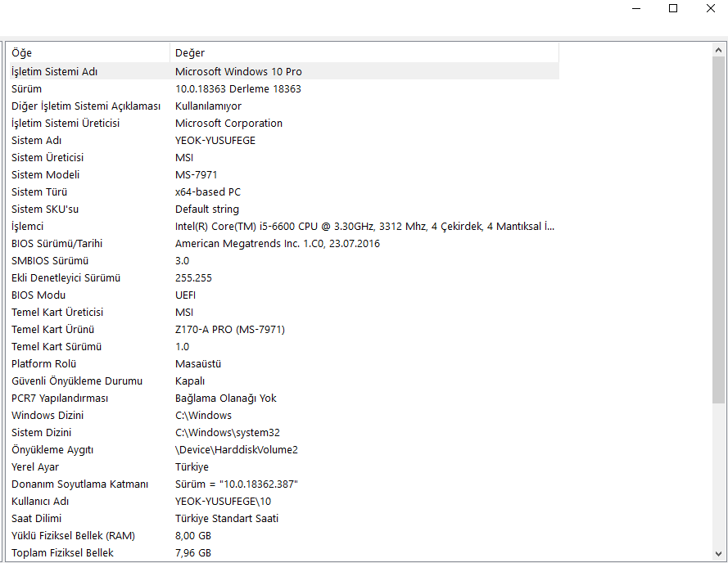Viewport: 728px width, 563px height.
Task: Click the Sürüm = "10.0.18362.387" value
Action: pos(237,484)
